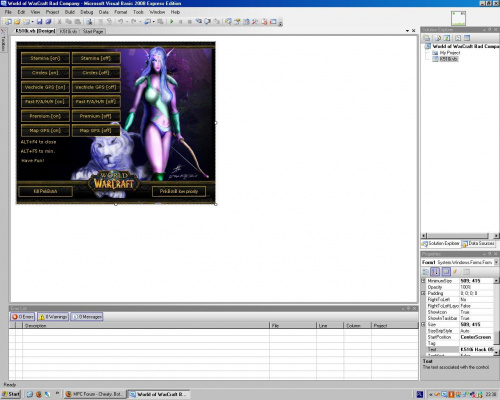This screenshot has width=500, height=400.
Task: Click the Stamina [on] form button
Action: coord(45,58)
